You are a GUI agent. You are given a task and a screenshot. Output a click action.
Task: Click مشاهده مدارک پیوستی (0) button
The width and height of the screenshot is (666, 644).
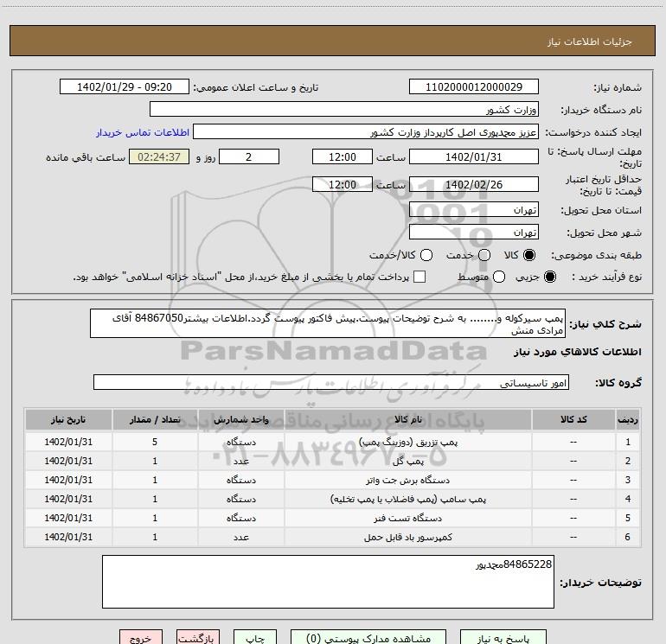pyautogui.click(x=368, y=638)
